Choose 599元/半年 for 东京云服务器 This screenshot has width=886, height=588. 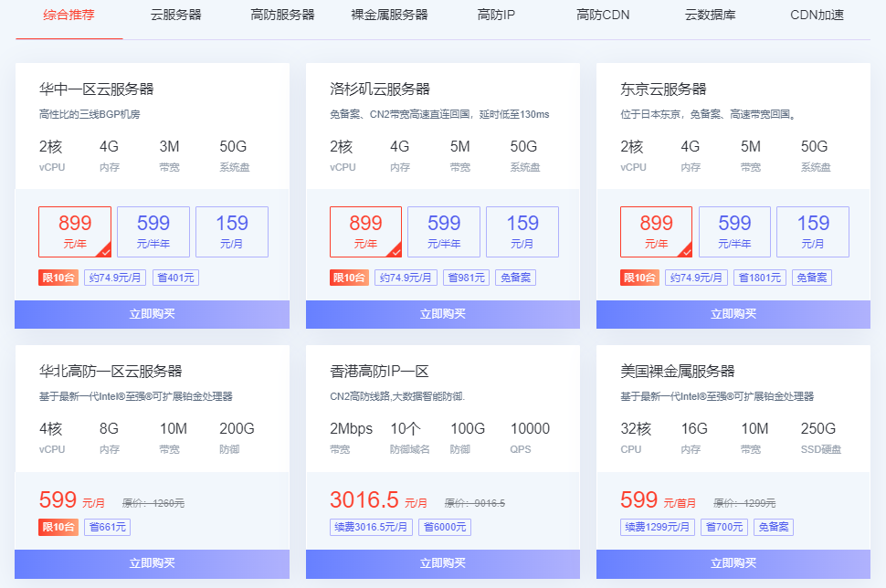tap(734, 232)
